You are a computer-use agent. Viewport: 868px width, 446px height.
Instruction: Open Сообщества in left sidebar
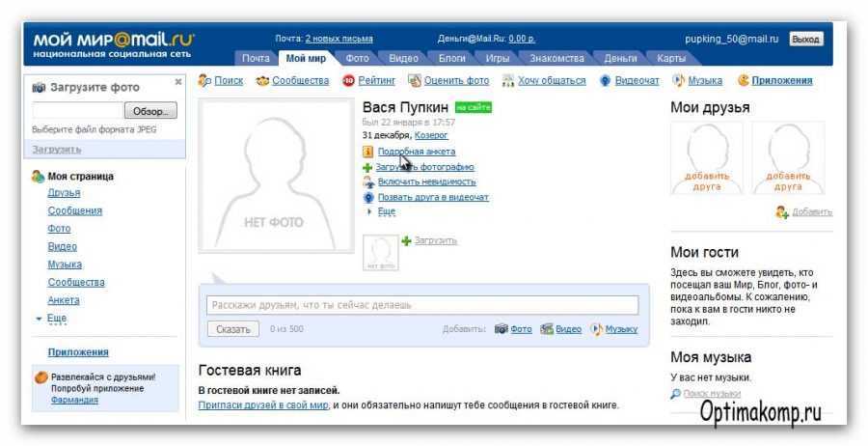pos(76,282)
